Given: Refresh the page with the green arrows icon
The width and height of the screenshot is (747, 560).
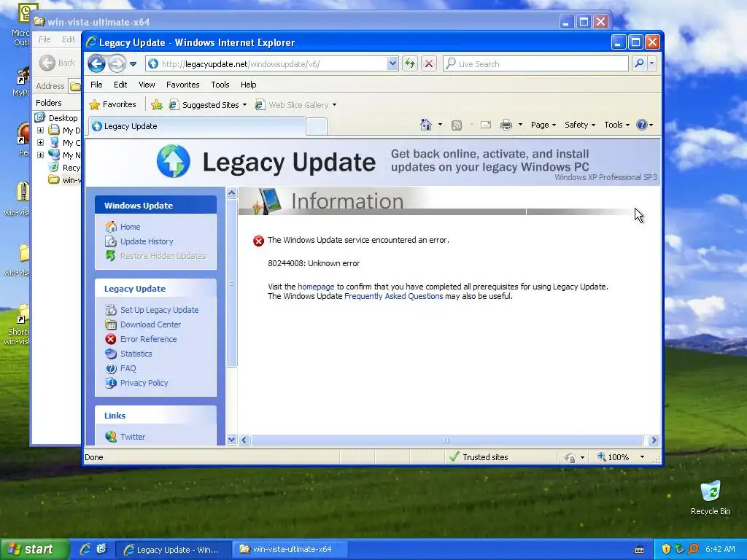Looking at the screenshot, I should 410,64.
